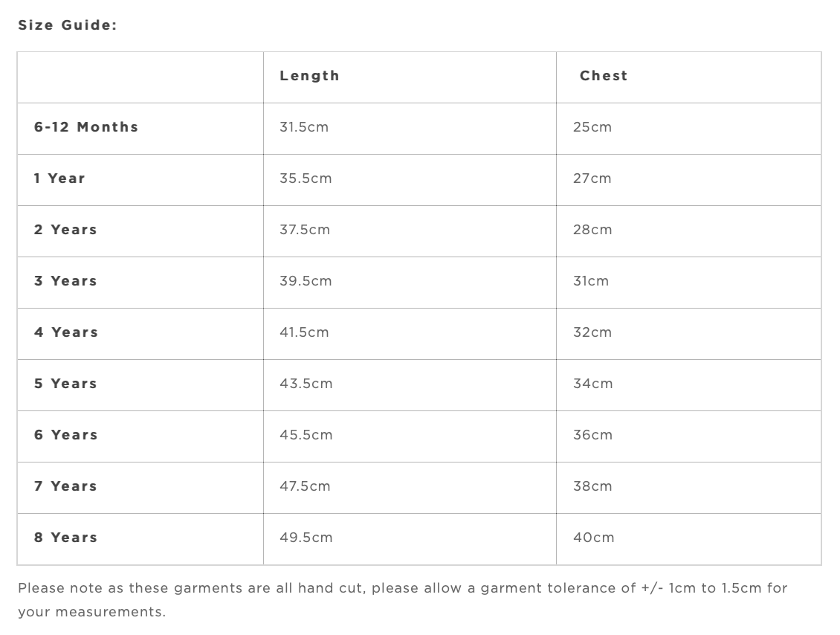
Task: Select the 1 Year row label
Action: pyautogui.click(x=59, y=178)
